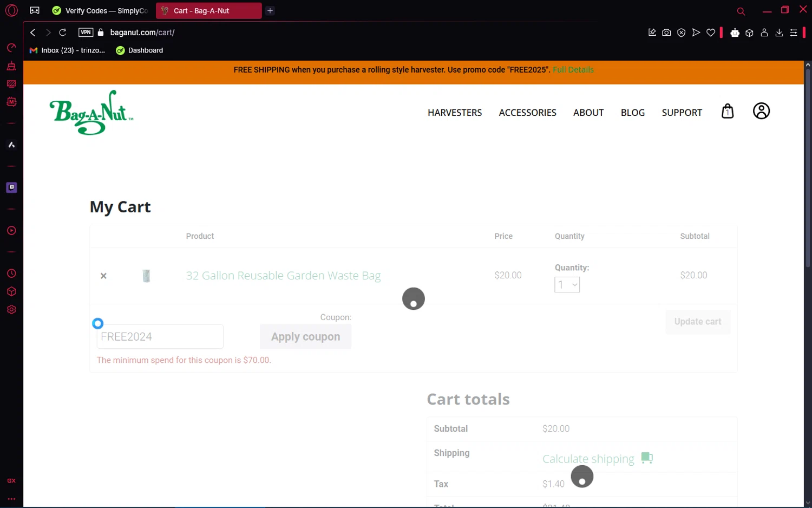The width and height of the screenshot is (812, 508).
Task: Open the 32 Gallon Reusable Garden Waste Bag link
Action: [x=283, y=276]
